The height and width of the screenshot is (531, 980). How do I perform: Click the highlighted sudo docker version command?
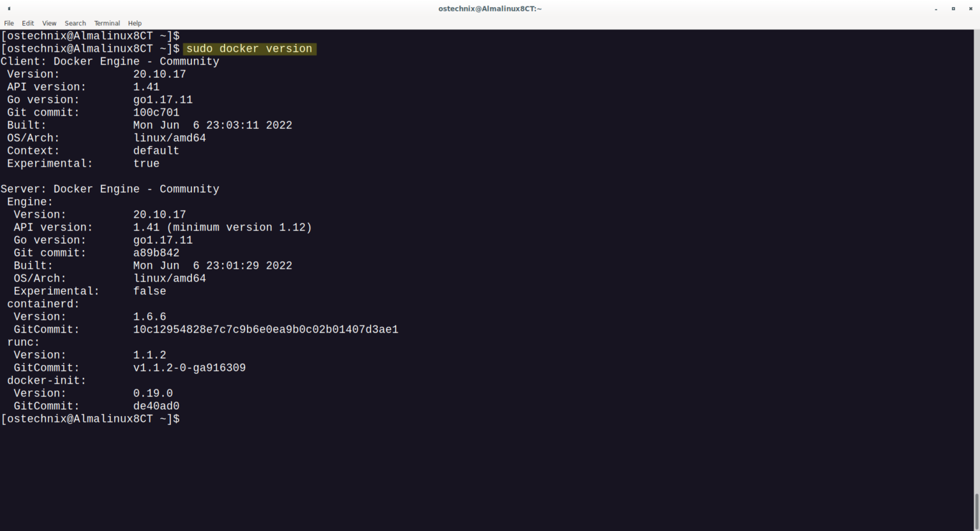point(249,49)
